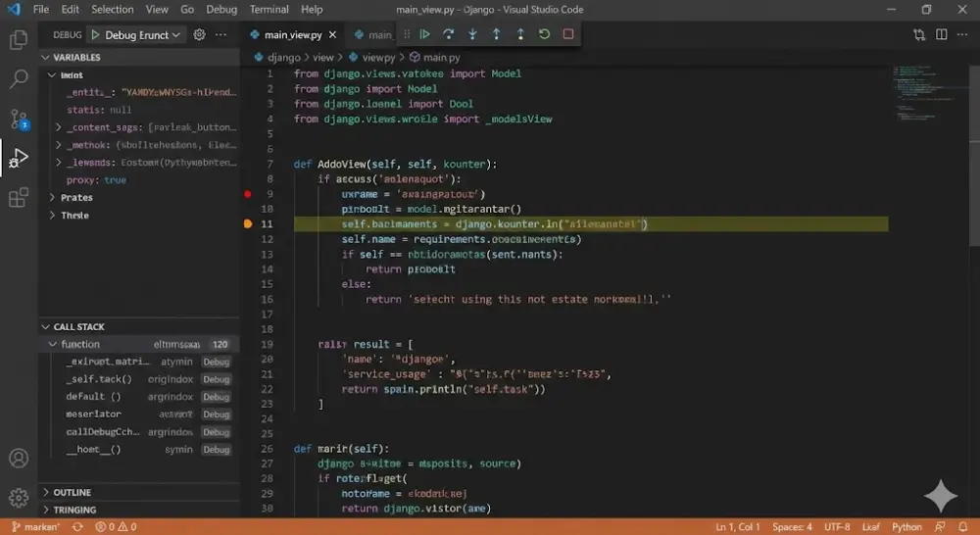Click the viewpy breadcrumb segment
Image resolution: width=980 pixels, height=535 pixels.
tap(378, 58)
